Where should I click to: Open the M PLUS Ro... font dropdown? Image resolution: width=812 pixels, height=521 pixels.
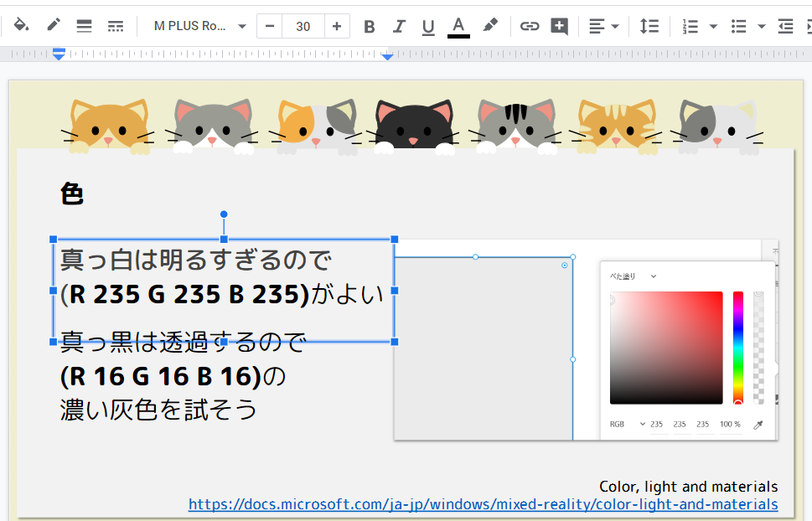point(199,26)
